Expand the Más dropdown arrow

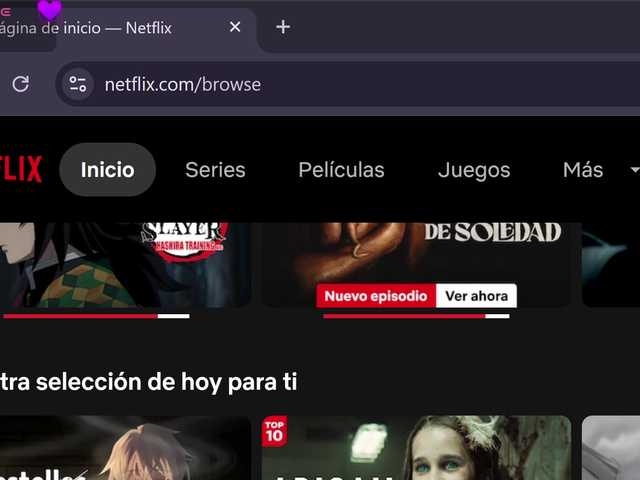coord(634,170)
